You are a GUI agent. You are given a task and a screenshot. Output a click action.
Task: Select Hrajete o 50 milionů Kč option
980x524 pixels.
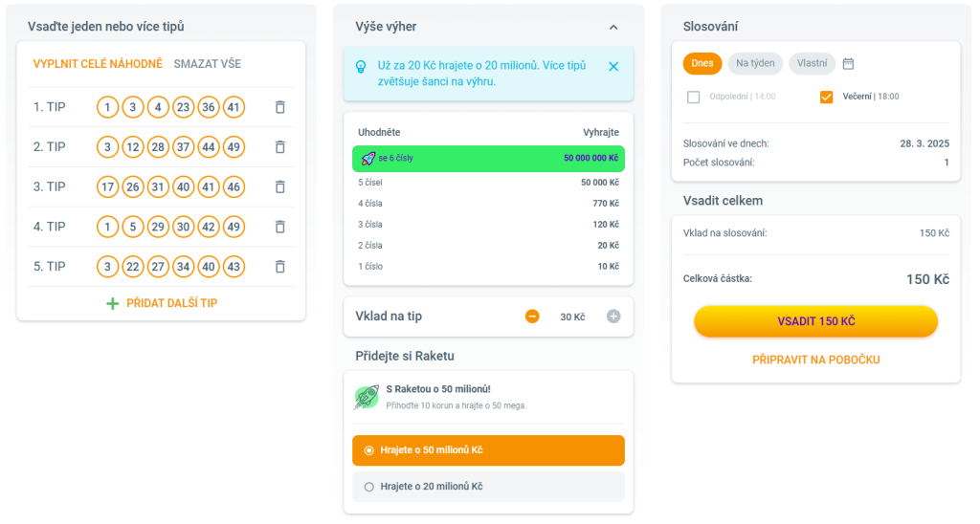[x=369, y=450]
